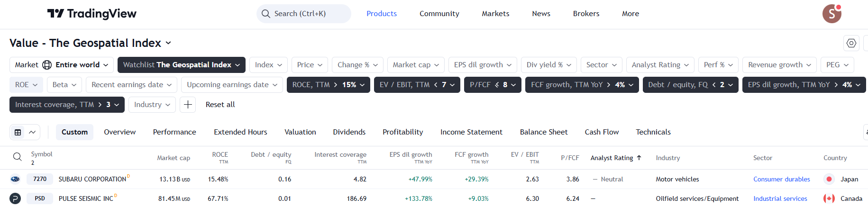Open the Analyst Rating filter dropdown

point(660,65)
